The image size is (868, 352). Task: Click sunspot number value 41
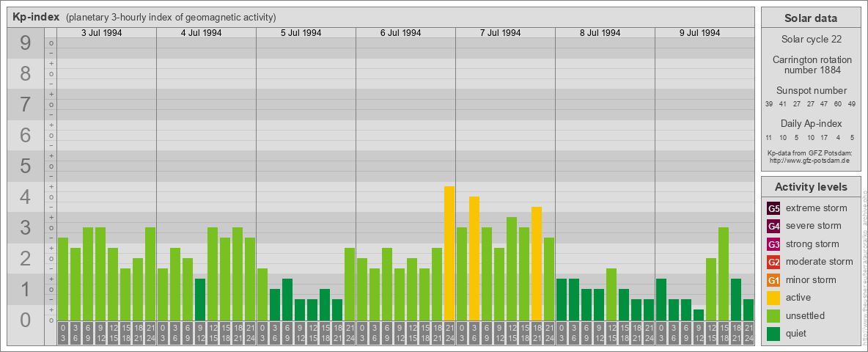(x=783, y=104)
